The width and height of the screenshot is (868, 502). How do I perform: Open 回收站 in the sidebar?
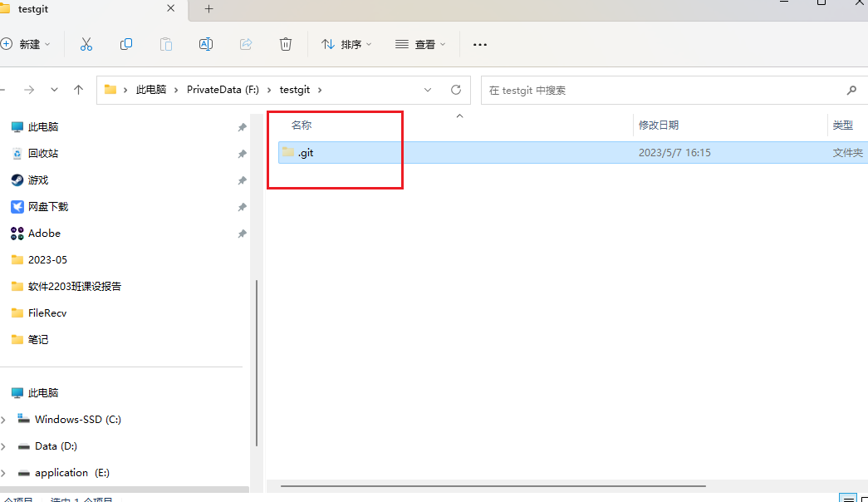43,154
